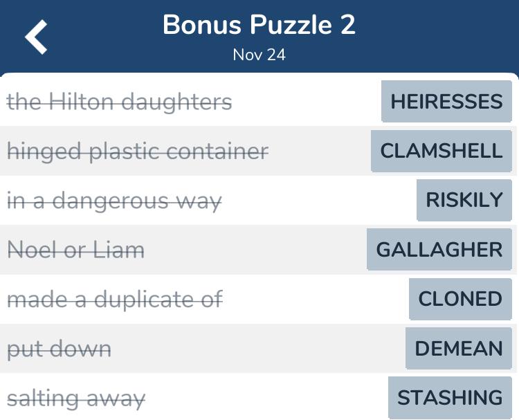Choose the GALLAGHER answer tile

(x=439, y=249)
